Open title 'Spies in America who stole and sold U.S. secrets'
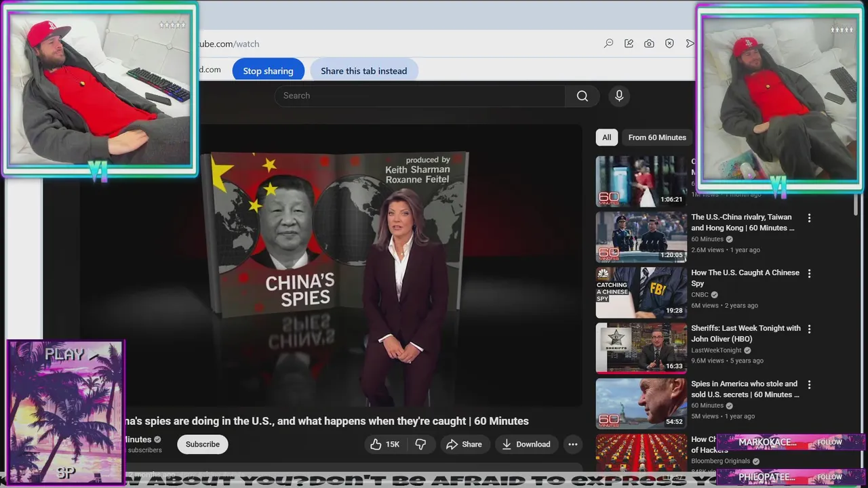The image size is (868, 488). [x=745, y=389]
